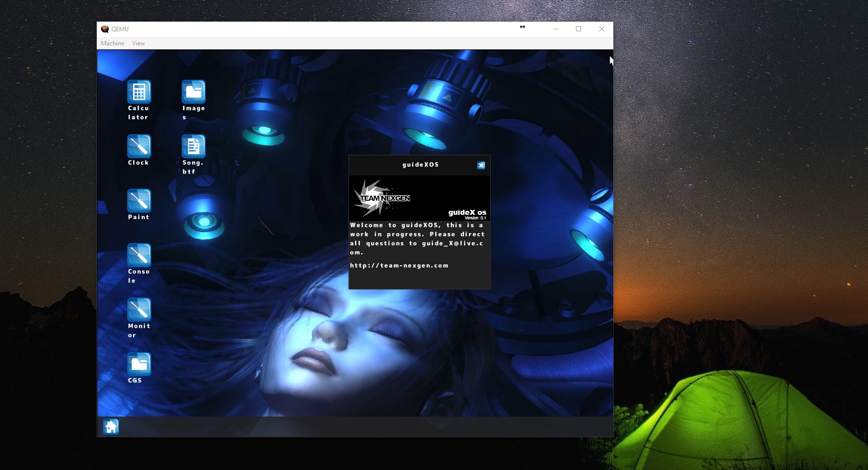Open the Images folder icon

coord(194,92)
